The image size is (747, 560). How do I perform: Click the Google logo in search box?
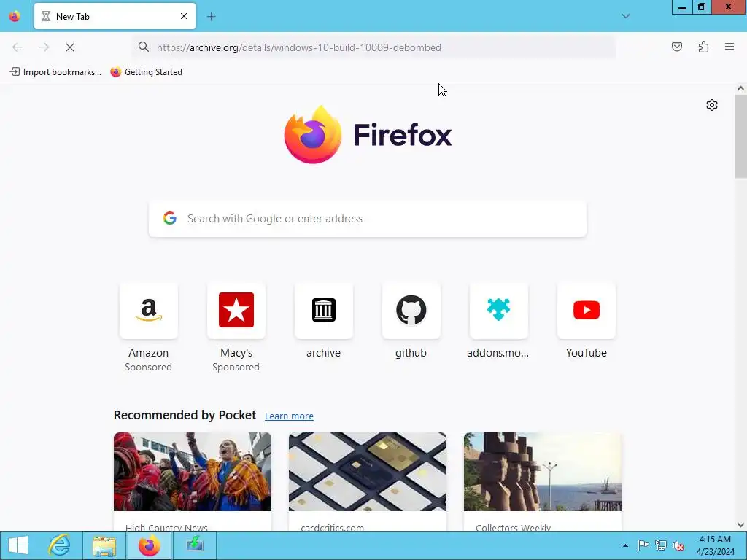point(169,218)
